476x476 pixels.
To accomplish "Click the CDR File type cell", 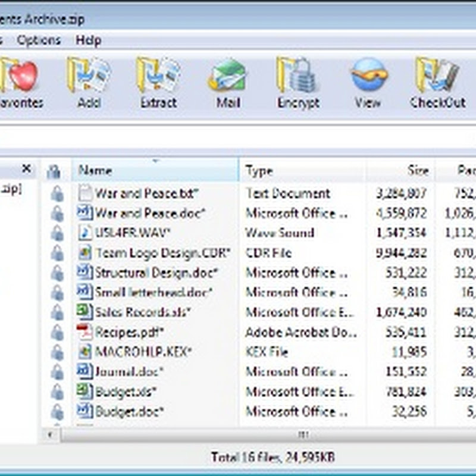I will pos(268,253).
